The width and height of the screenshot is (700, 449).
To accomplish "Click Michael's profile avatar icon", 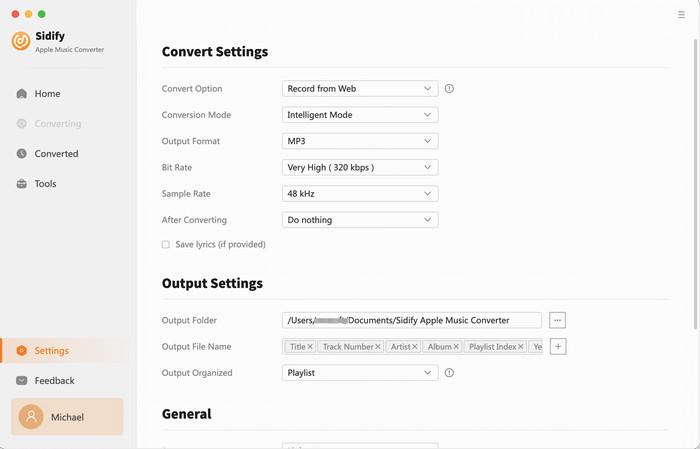I will 31,417.
